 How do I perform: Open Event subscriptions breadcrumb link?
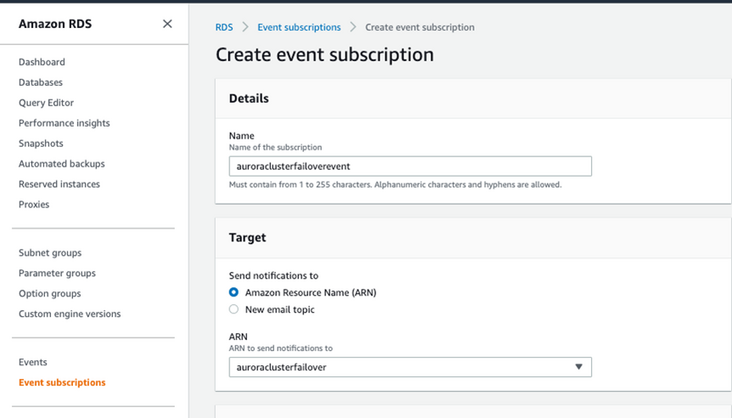(x=301, y=27)
